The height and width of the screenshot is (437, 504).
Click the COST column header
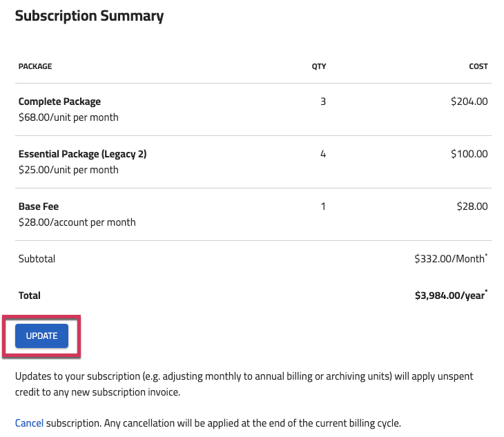tap(478, 66)
